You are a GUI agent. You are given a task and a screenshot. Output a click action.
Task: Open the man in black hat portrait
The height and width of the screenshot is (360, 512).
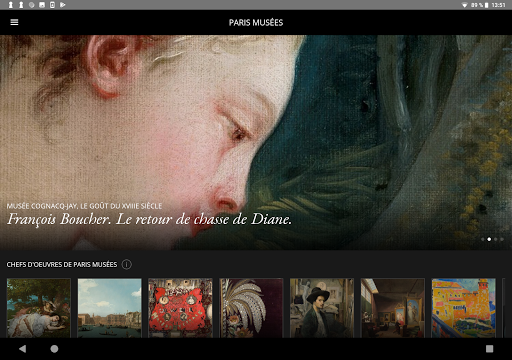point(322,308)
